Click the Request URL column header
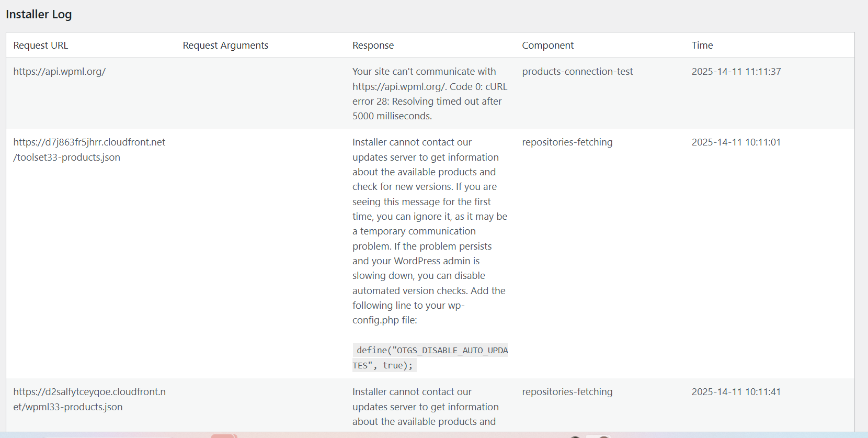The image size is (868, 438). [41, 46]
